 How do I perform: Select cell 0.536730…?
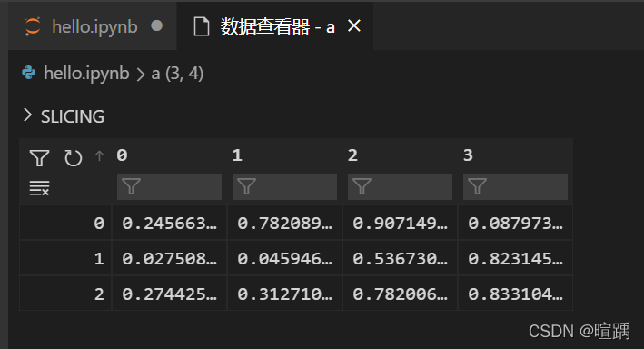(400, 258)
